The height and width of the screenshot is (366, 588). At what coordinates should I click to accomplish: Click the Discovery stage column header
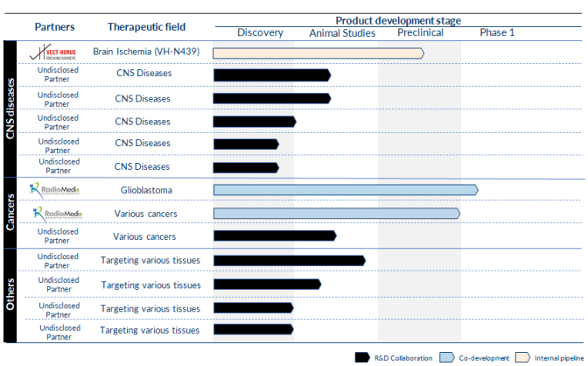[260, 32]
